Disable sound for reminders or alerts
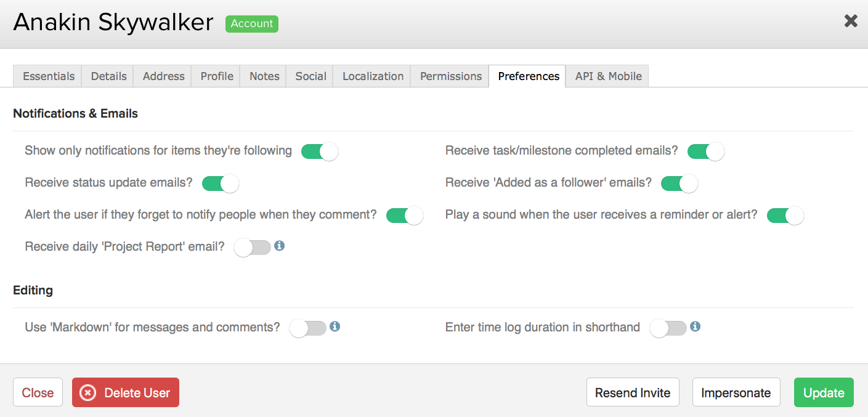This screenshot has height=417, width=868. tap(785, 216)
